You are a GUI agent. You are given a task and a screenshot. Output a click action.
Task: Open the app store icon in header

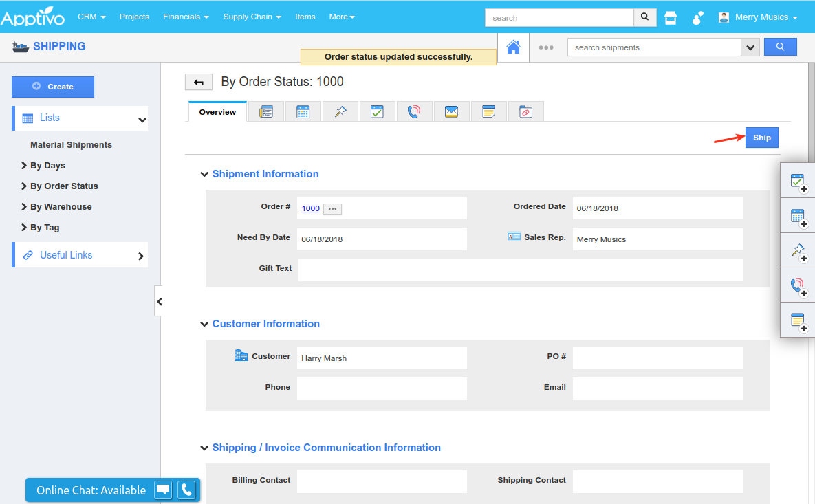(x=671, y=18)
